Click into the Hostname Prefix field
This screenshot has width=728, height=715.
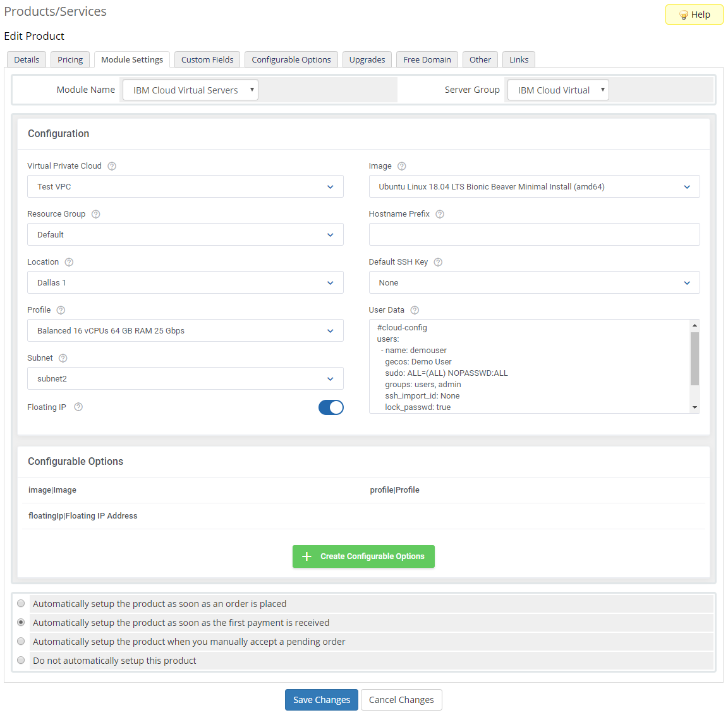535,235
